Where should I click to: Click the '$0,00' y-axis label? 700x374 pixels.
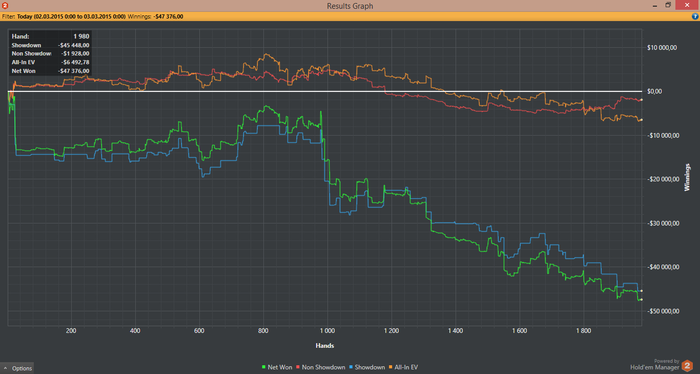(x=654, y=91)
